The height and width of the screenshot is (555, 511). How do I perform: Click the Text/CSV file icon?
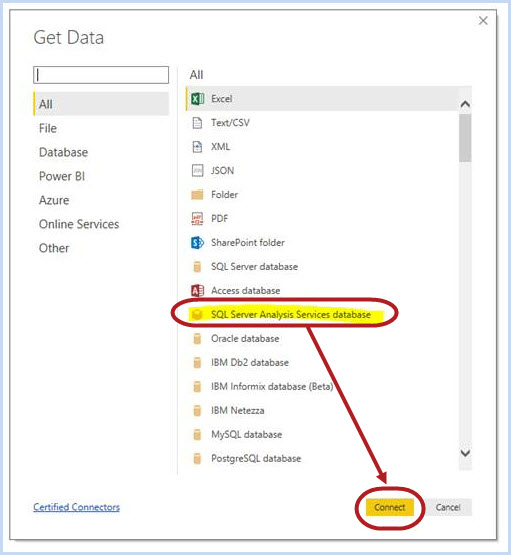coord(197,123)
